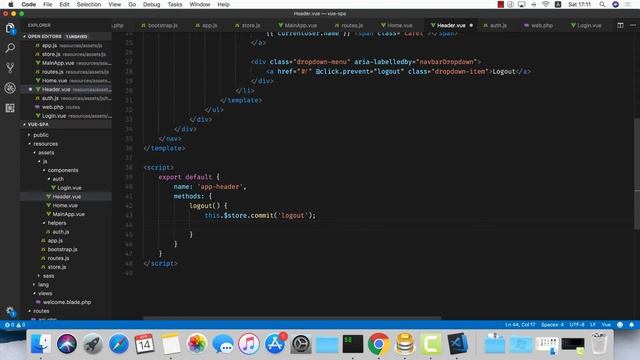Collapse the VUE-SPA folder section

38,124
